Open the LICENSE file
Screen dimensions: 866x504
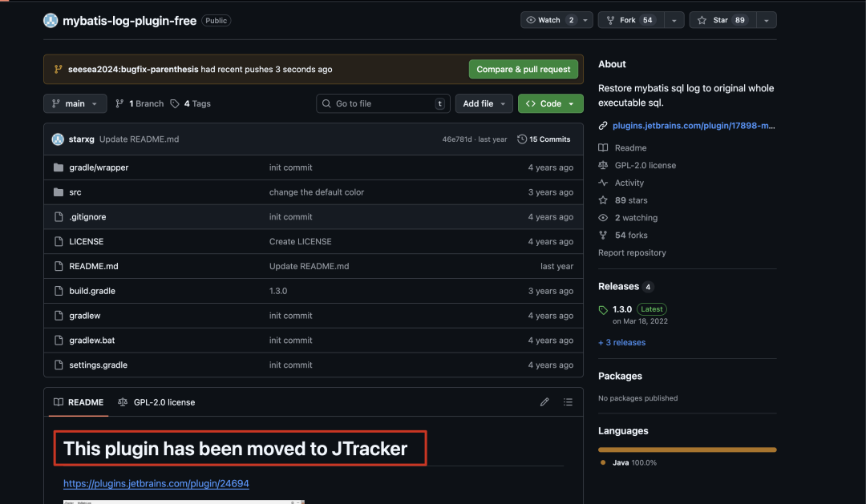(86, 241)
